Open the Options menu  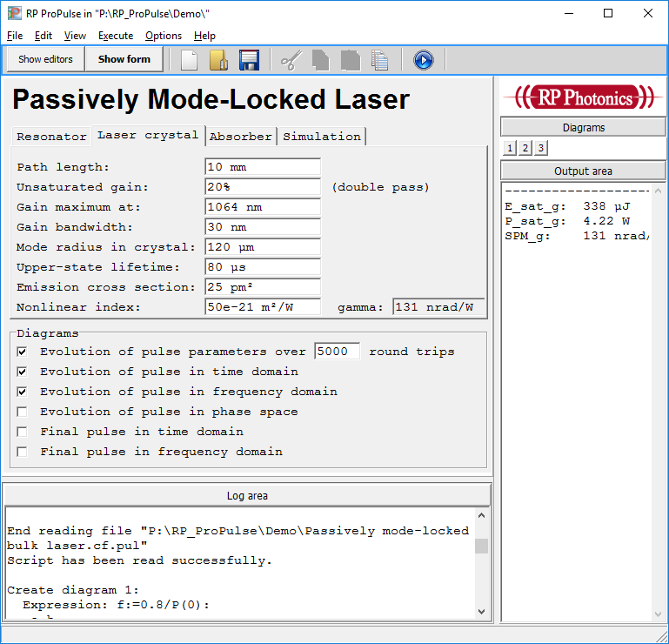pyautogui.click(x=164, y=36)
